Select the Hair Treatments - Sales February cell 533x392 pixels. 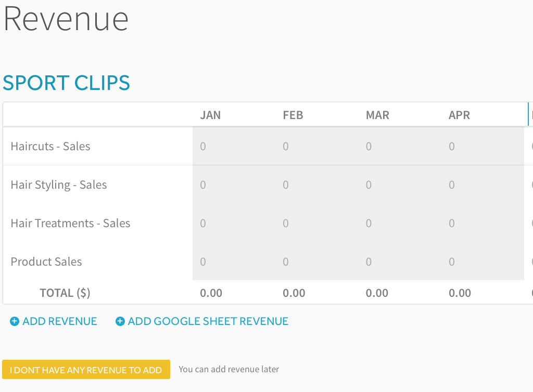317,223
